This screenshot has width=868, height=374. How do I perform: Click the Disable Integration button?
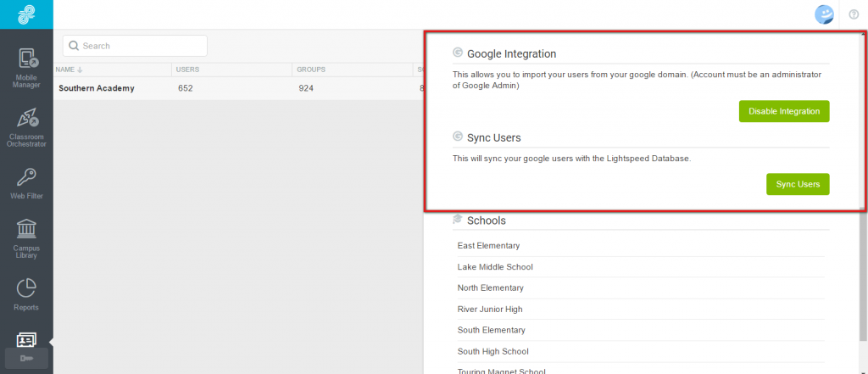tap(784, 111)
